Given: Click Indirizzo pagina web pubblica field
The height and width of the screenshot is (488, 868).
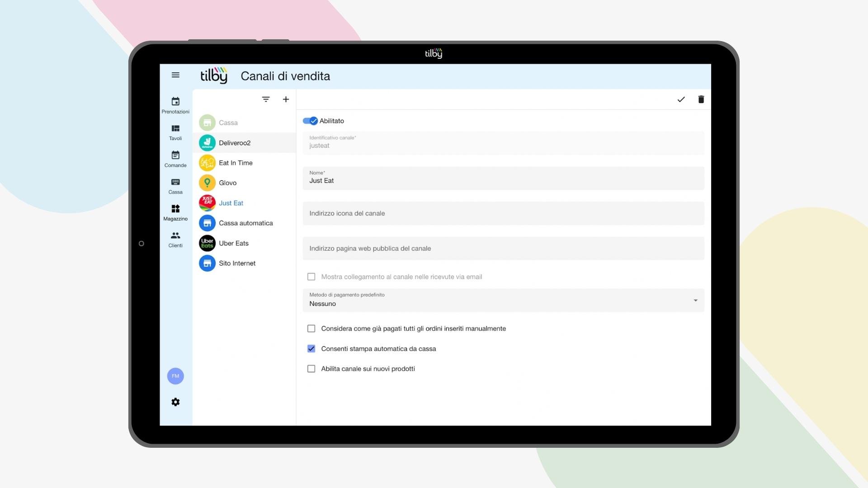Looking at the screenshot, I should coord(504,249).
